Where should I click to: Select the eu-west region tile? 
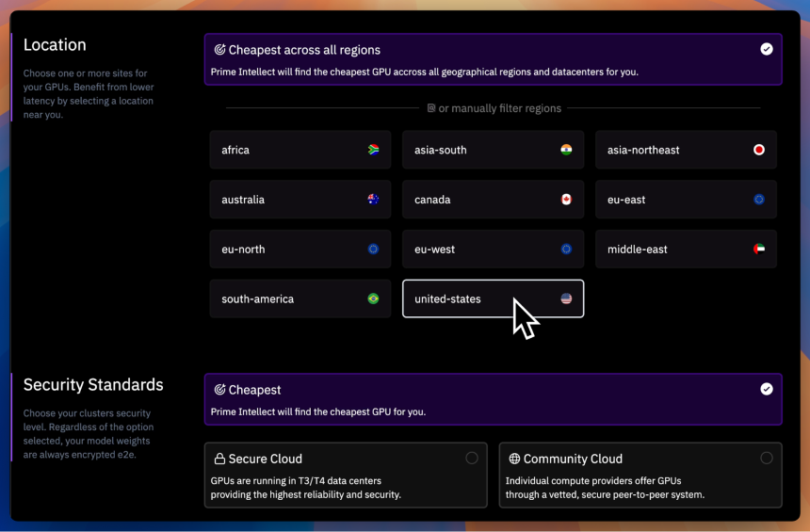tap(493, 249)
